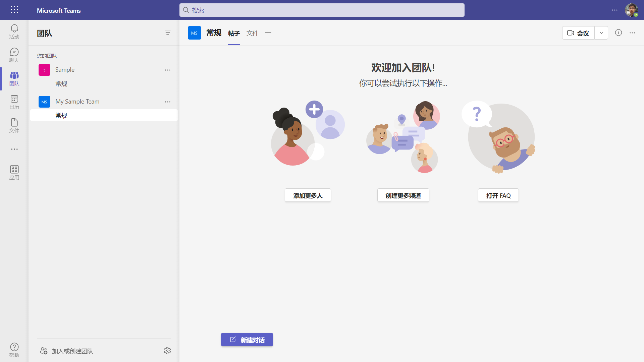Open the Calendar icon in sidebar
This screenshot has height=362, width=644.
click(14, 102)
